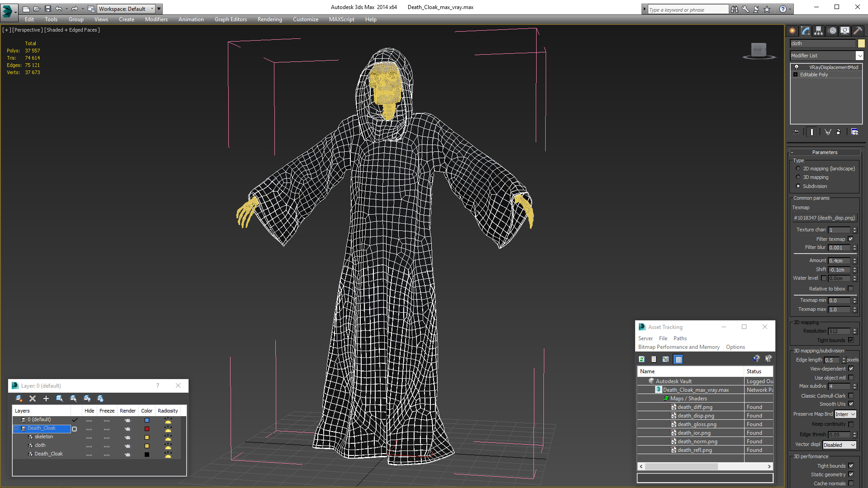Screen dimensions: 868x488
Task: Open the Hierarchy command panel tab
Action: pyautogui.click(x=818, y=31)
